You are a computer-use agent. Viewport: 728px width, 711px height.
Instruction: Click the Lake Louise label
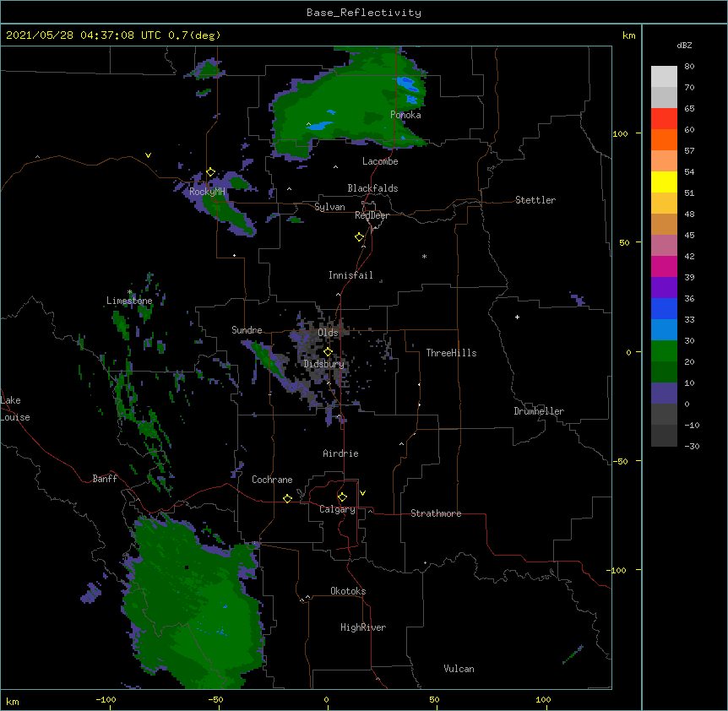tap(15, 409)
